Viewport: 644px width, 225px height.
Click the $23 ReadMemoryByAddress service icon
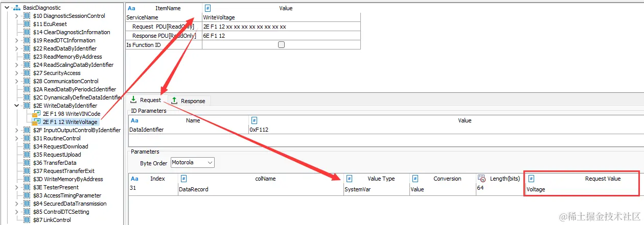tap(27, 57)
